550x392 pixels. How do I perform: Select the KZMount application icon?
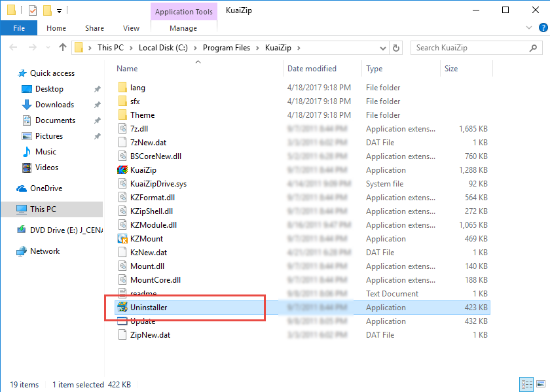click(122, 239)
